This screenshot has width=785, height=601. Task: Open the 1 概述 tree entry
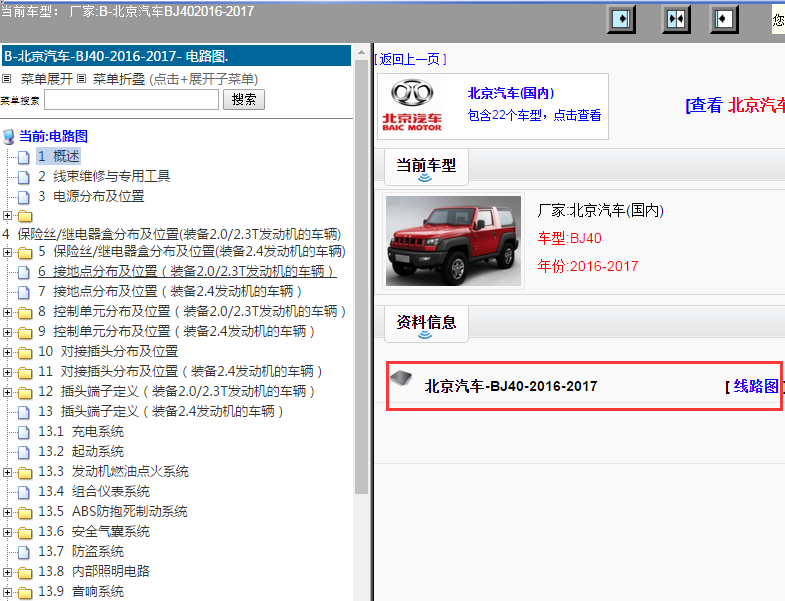[x=59, y=156]
